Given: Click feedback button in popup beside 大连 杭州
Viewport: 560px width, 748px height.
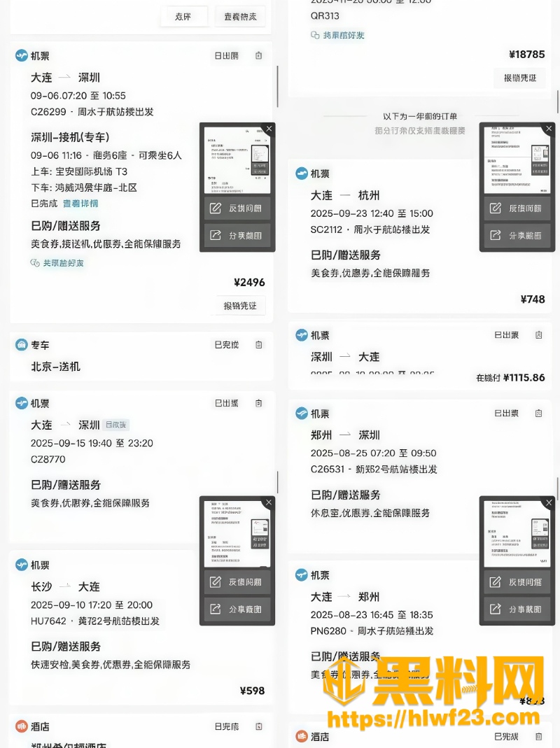Looking at the screenshot, I should pyautogui.click(x=517, y=209).
